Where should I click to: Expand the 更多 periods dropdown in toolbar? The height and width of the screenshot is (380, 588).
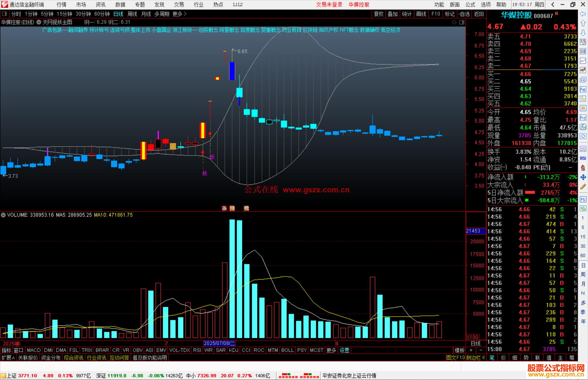pos(179,14)
